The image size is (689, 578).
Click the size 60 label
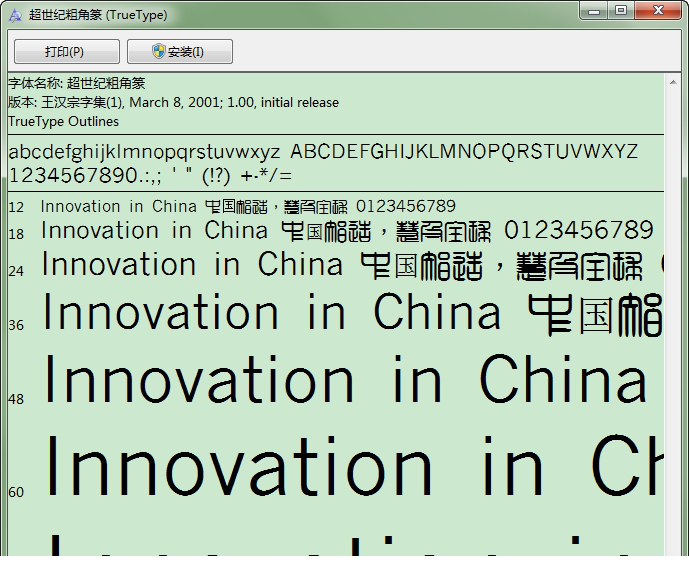coord(16,492)
